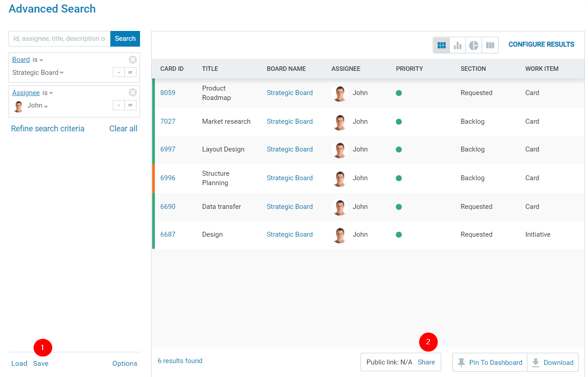Image resolution: width=588 pixels, height=377 pixels.
Task: Download the search results
Action: pyautogui.click(x=553, y=363)
